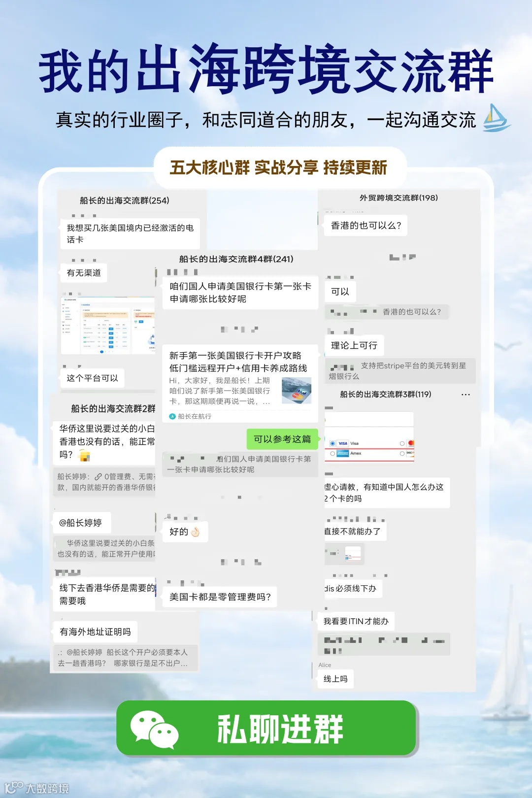Click the 我看要ITIN才能办 message

[x=356, y=621]
